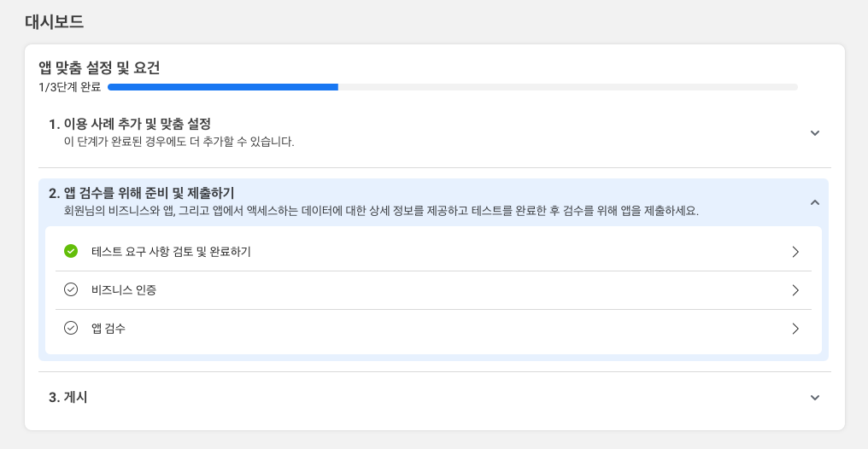Click gray check circle next to 앱 검수 row
868x449 pixels.
coord(71,328)
